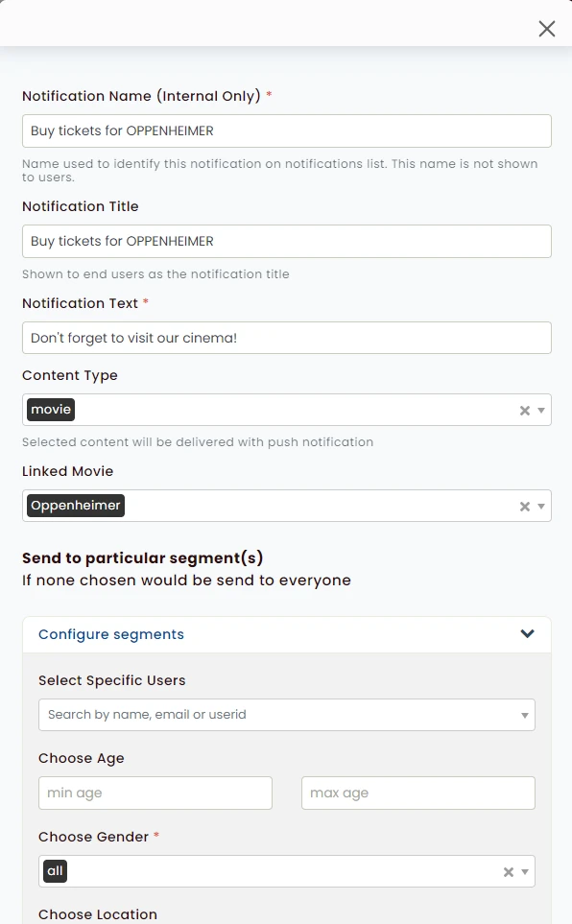572x924 pixels.
Task: Select the Oppenheimer tag in Linked Movie
Action: [76, 506]
